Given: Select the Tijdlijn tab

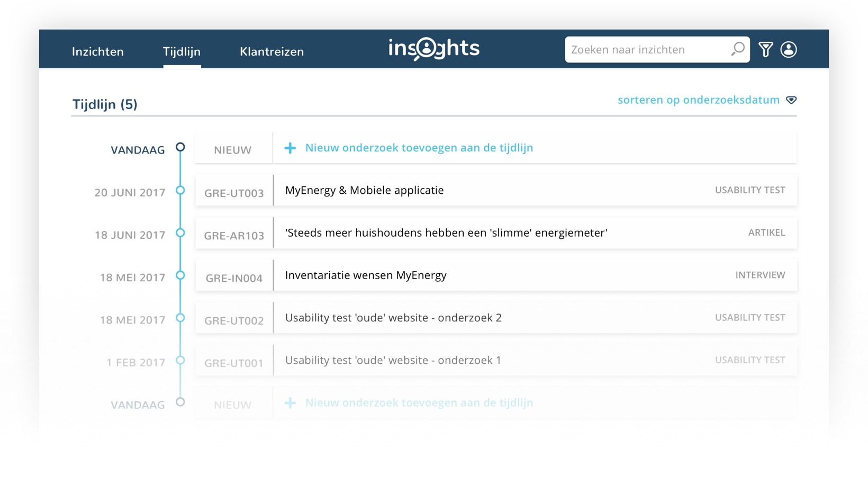Looking at the screenshot, I should point(182,51).
